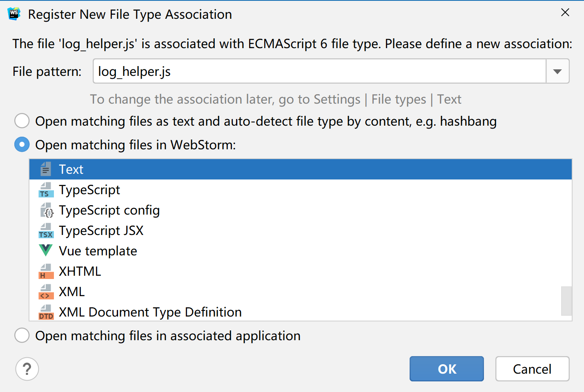
Task: Close the Register New File Type dialog
Action: pyautogui.click(x=565, y=13)
